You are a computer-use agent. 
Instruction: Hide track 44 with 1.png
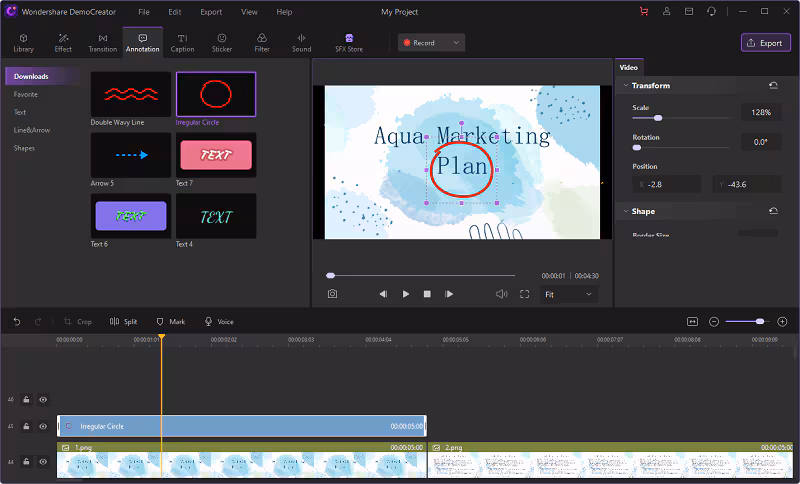tap(43, 462)
